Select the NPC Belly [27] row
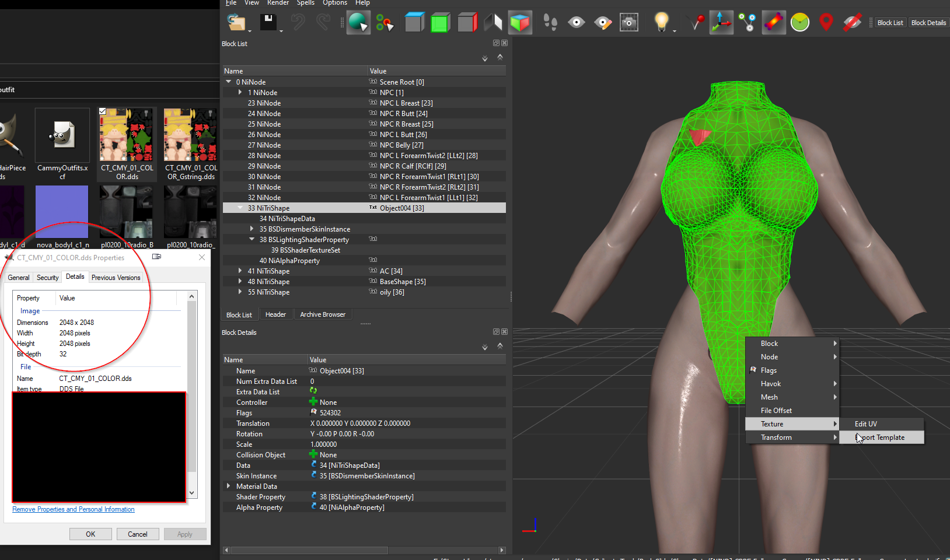950x560 pixels. [364, 145]
